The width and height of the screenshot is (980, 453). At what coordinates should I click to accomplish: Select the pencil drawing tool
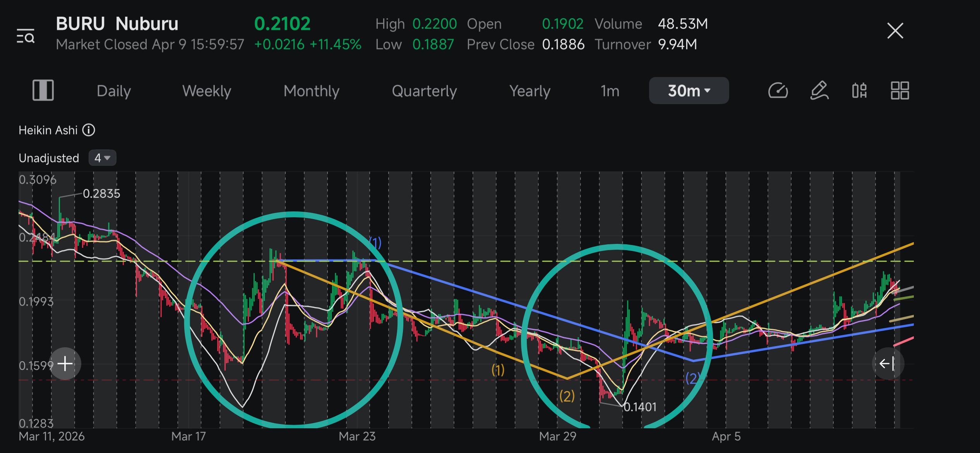coord(819,91)
